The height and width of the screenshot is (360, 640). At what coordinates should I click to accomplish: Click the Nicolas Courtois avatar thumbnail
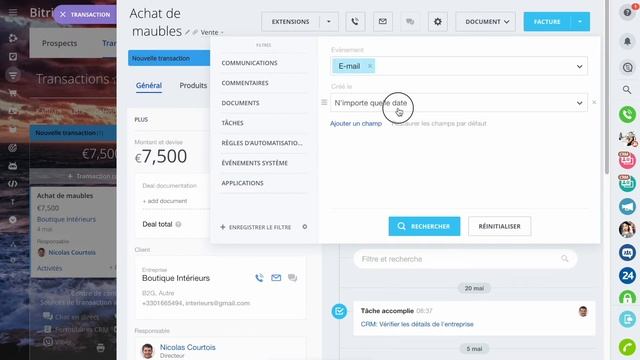(147, 351)
